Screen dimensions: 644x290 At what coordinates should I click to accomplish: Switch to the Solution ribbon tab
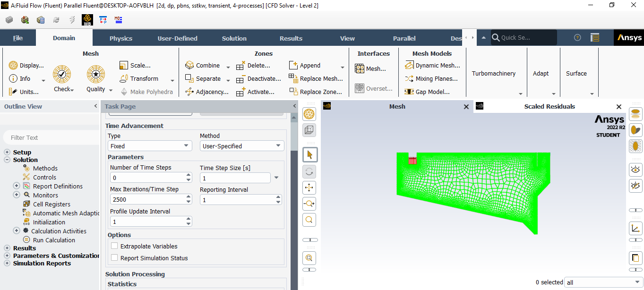[x=234, y=38]
